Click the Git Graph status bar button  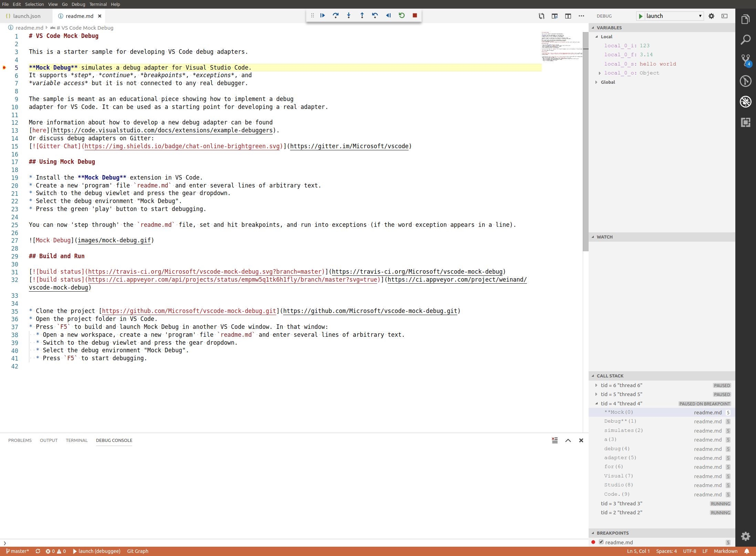point(137,551)
